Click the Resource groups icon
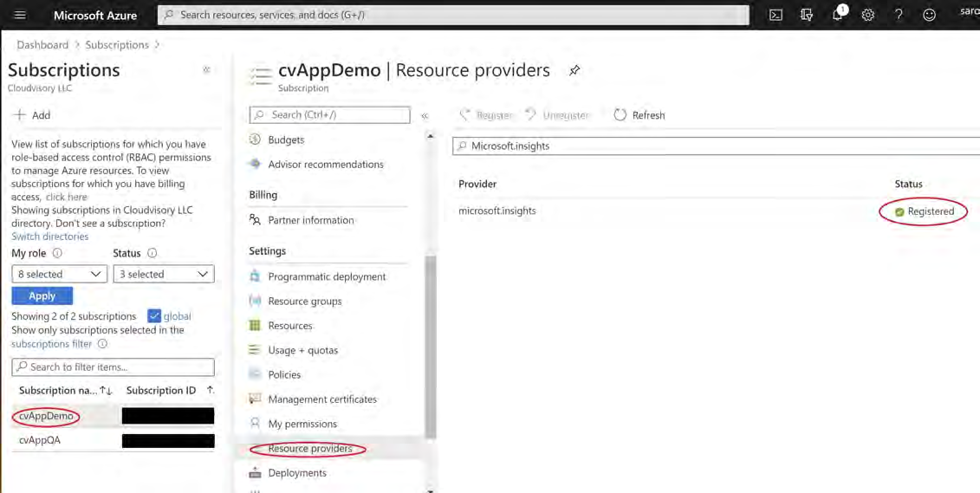Viewport: 980px width, 493px height. (255, 301)
